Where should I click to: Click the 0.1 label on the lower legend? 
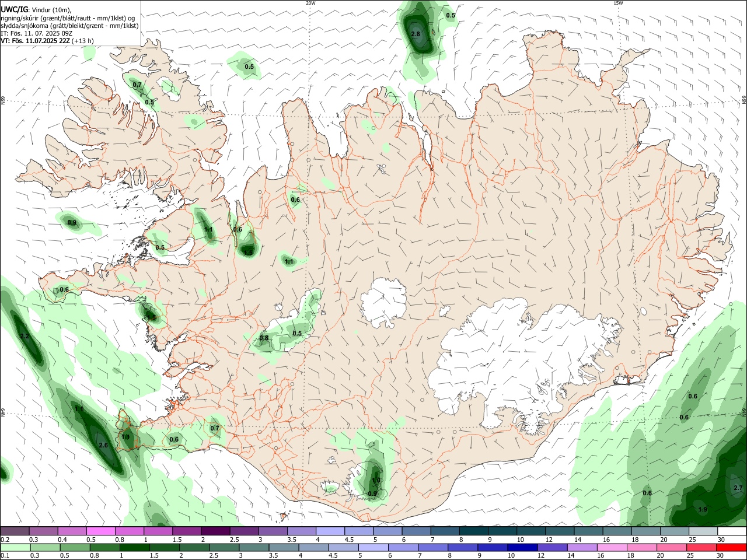coord(5,556)
